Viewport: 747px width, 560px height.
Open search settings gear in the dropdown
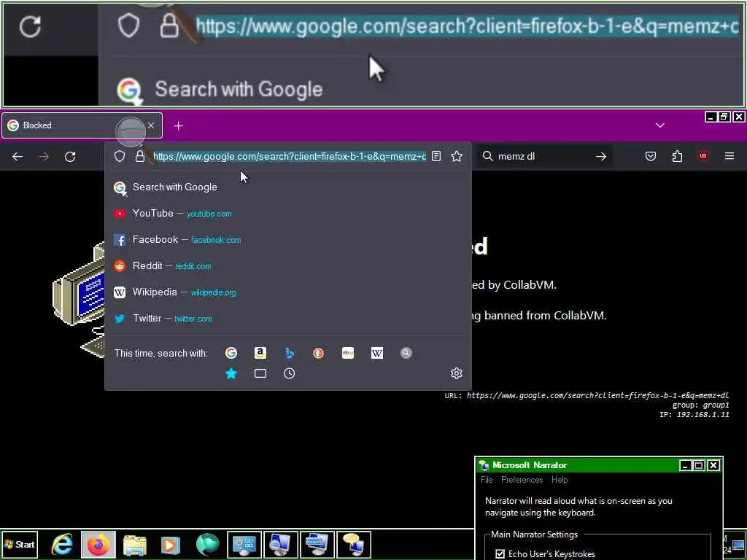pyautogui.click(x=457, y=373)
